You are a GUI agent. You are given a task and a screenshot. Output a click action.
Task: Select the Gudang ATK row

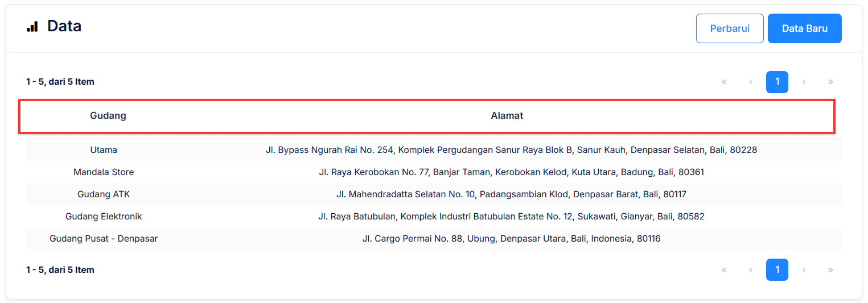point(104,194)
